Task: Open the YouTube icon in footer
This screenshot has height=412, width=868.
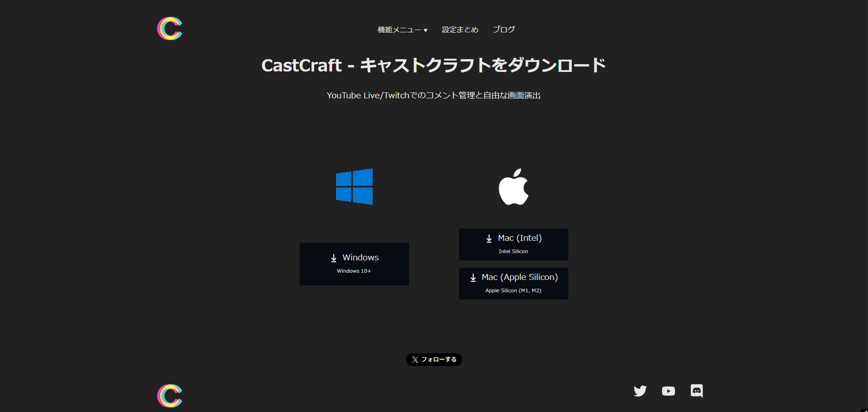Action: coord(669,391)
